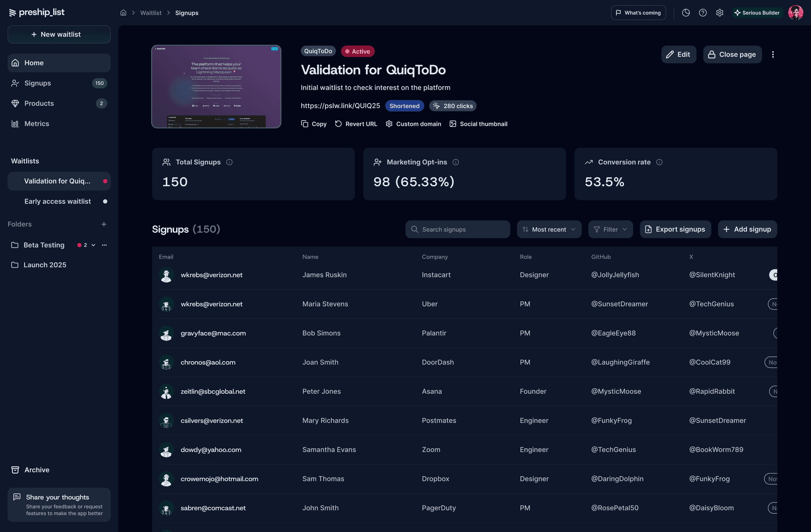Click Revert URL to restore original link
The width and height of the screenshot is (811, 532).
[x=338, y=123]
